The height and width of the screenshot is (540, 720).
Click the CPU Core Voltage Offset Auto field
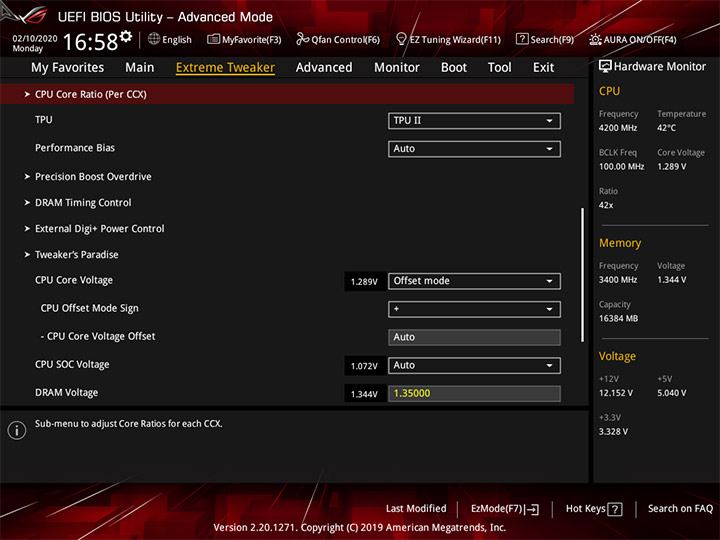coord(474,337)
